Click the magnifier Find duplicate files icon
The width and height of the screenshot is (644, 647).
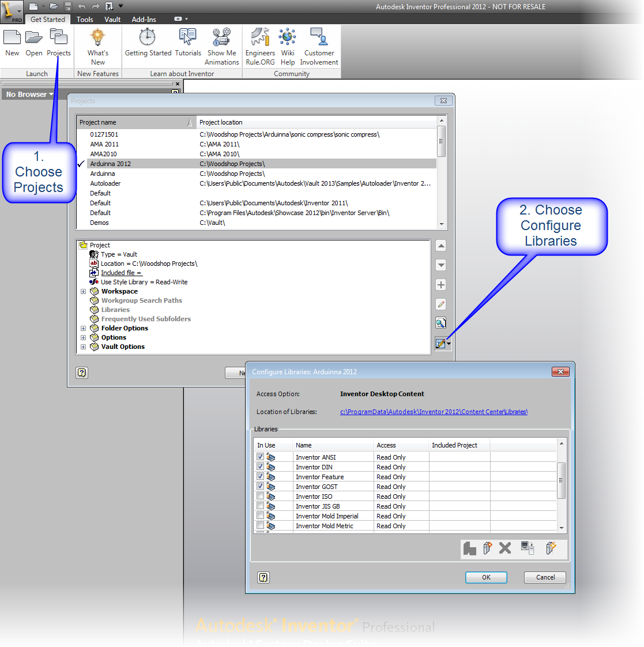point(440,323)
